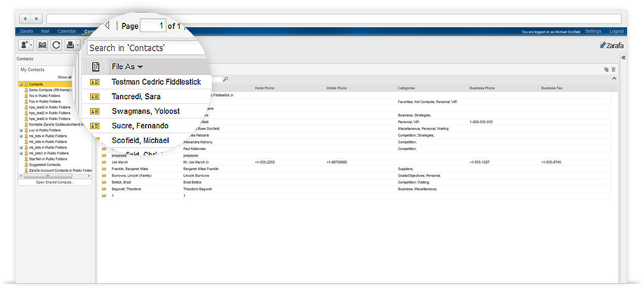This screenshot has height=292, width=644.
Task: Select 'Swagmans, Yoloost' in the magnified list
Action: click(x=145, y=111)
